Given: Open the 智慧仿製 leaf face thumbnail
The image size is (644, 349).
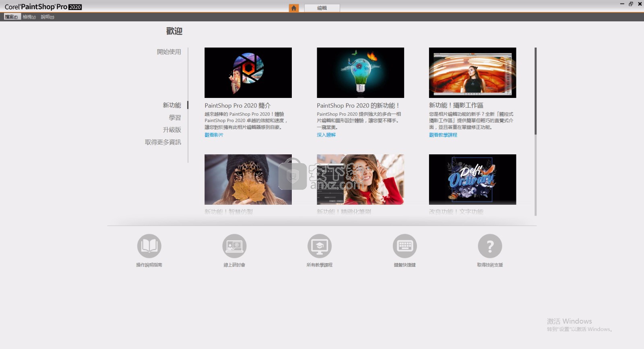Looking at the screenshot, I should click(248, 179).
